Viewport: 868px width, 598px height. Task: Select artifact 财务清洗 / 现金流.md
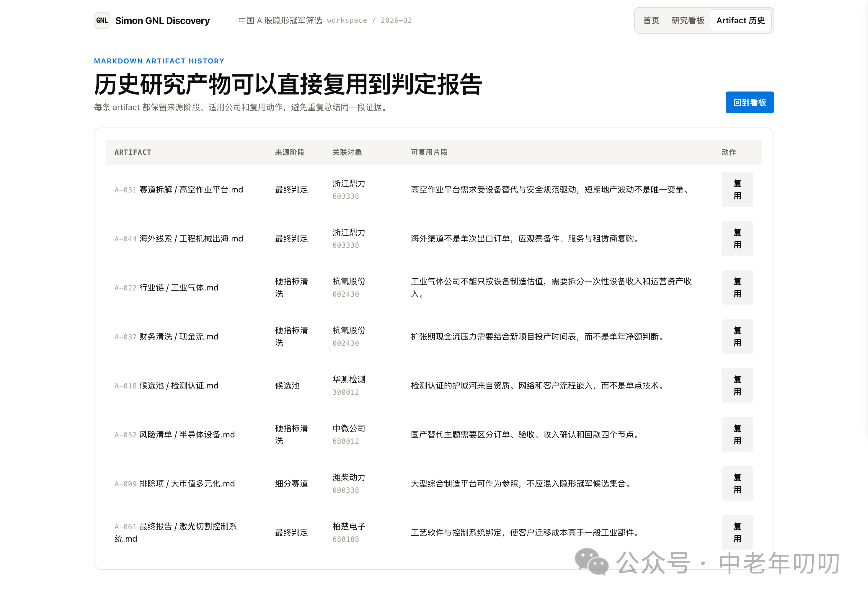(179, 337)
